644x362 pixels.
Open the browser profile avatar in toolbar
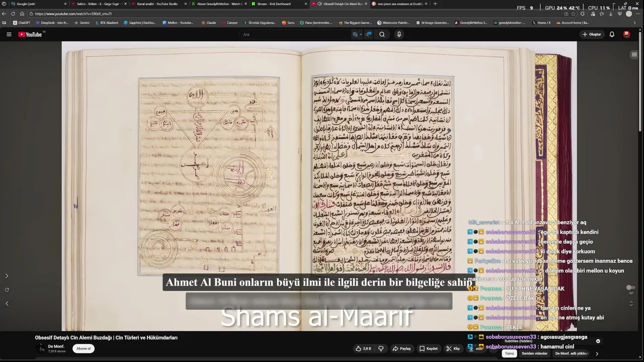(x=629, y=14)
